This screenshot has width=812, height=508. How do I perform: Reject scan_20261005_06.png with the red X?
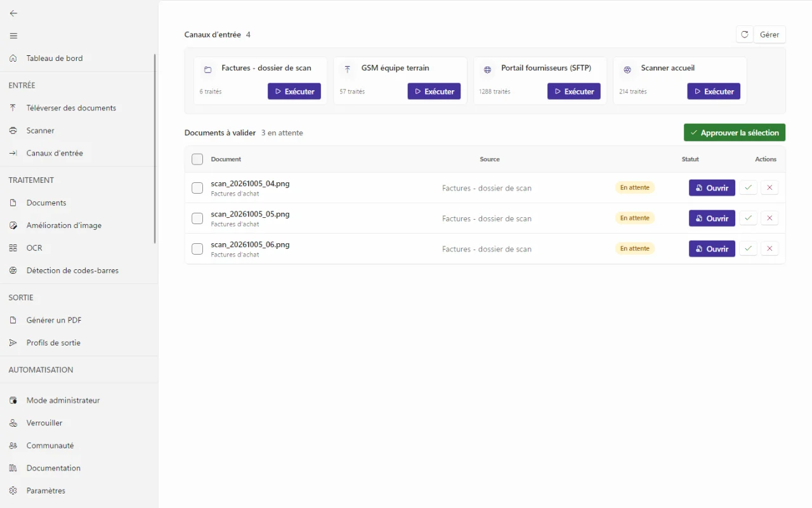(x=769, y=248)
